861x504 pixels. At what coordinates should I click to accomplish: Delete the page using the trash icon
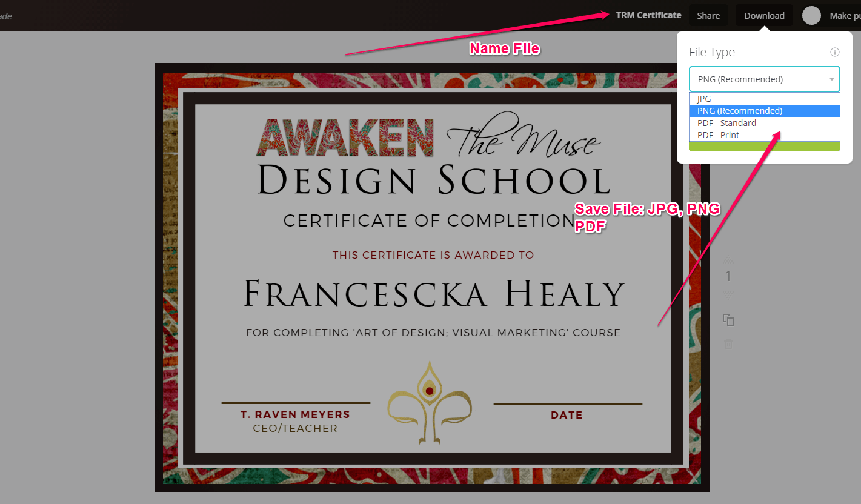(x=728, y=344)
